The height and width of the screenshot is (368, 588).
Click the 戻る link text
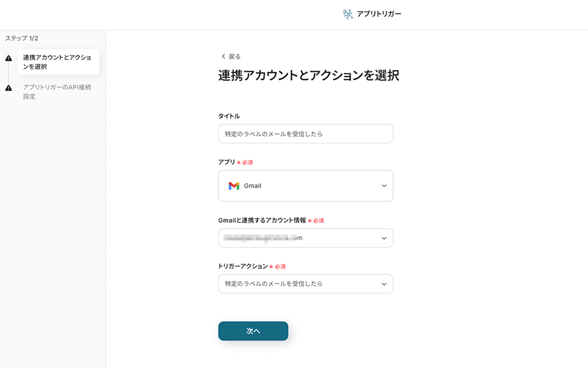pos(235,56)
